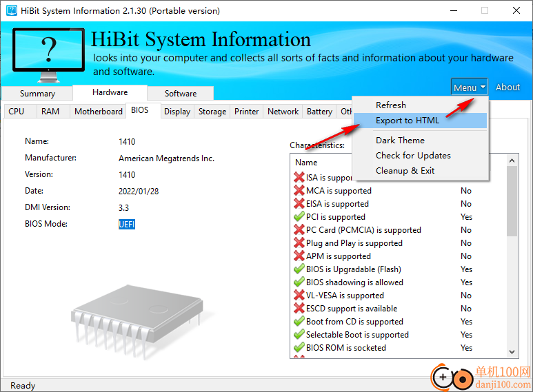Click the red X icon beside MCA is supported
Screen dimensions: 533x392
click(x=299, y=190)
